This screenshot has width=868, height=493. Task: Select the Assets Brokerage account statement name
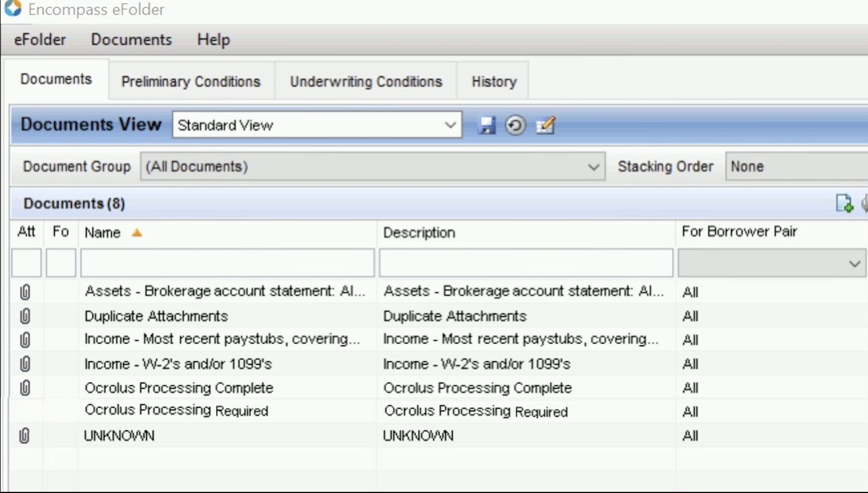click(x=225, y=291)
